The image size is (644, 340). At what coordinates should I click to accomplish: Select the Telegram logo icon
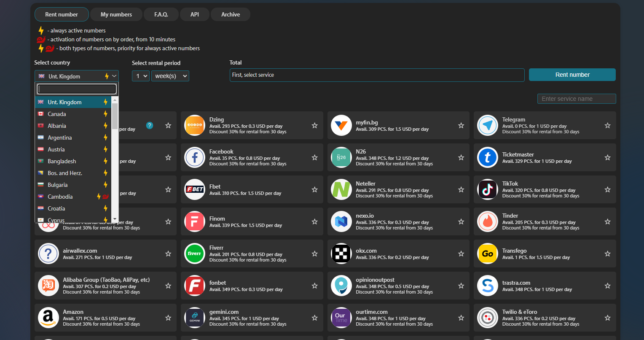click(488, 125)
